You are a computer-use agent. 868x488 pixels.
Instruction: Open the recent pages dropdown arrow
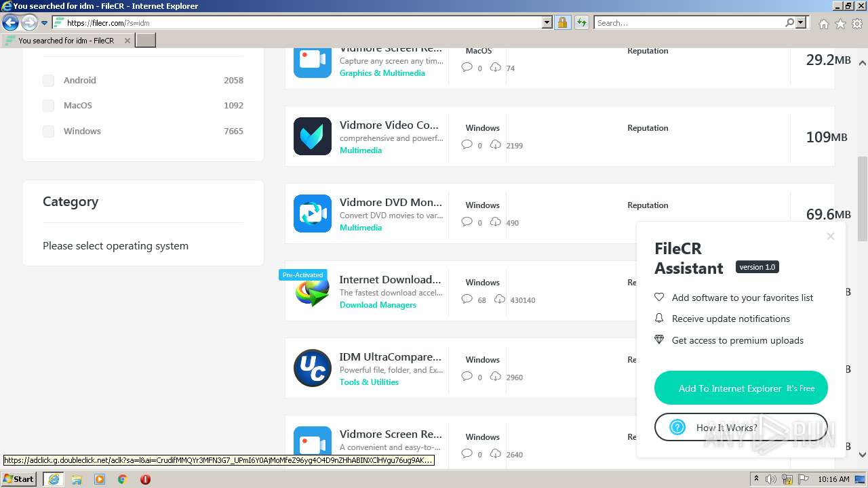[44, 23]
